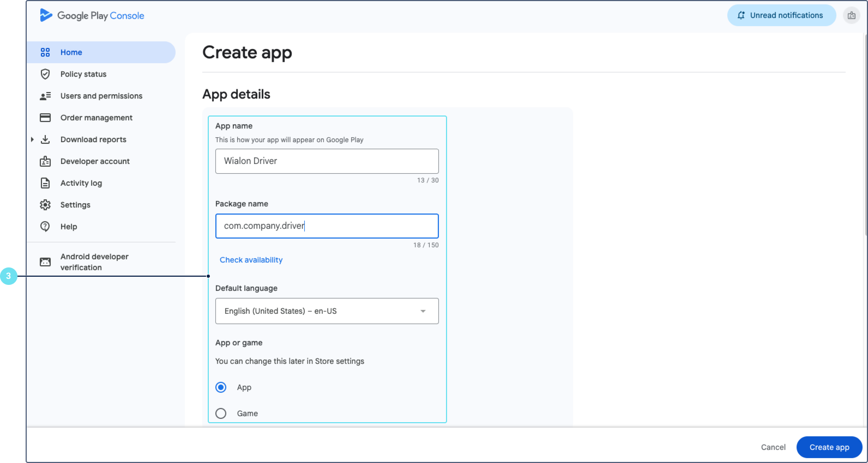The width and height of the screenshot is (868, 463).
Task: Click the Android developer verification icon
Action: click(x=45, y=262)
